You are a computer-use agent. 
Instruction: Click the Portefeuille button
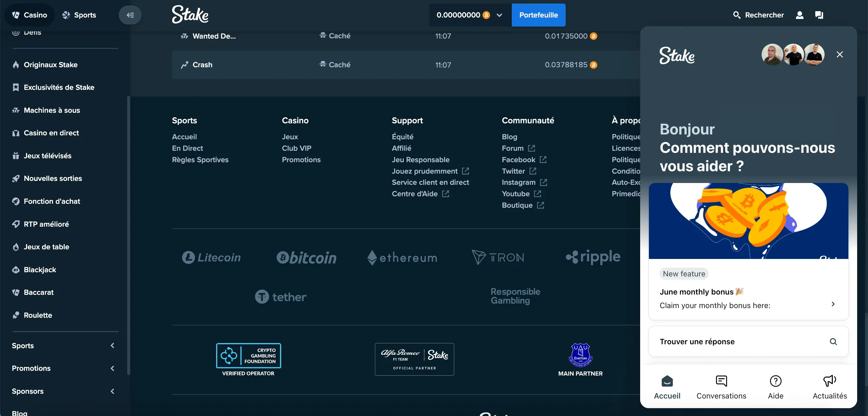539,15
